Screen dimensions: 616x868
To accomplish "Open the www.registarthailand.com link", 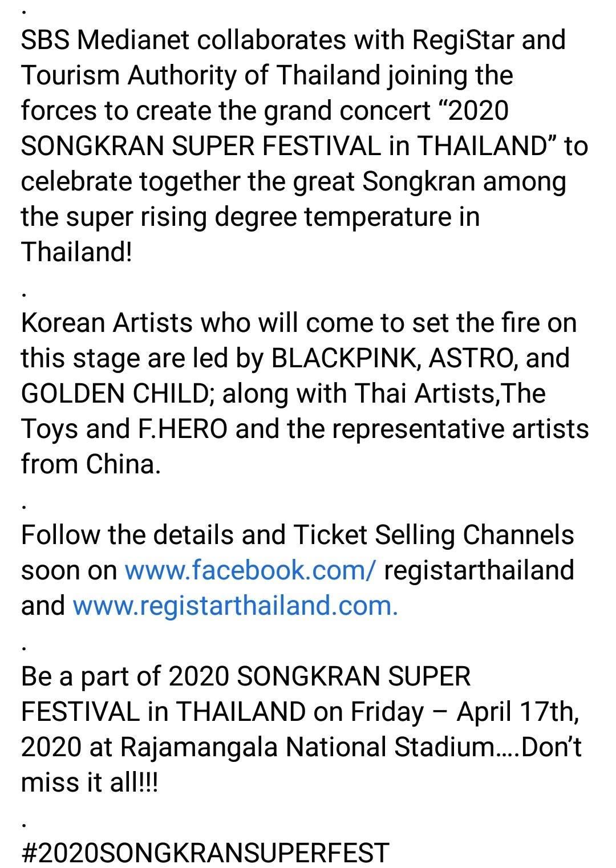I will point(235,605).
